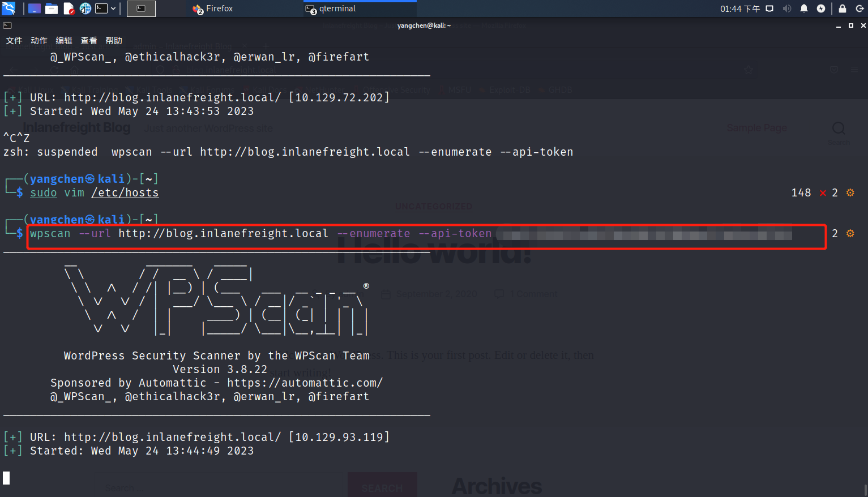
Task: Select the workspace switcher thumbnail
Action: coord(141,8)
